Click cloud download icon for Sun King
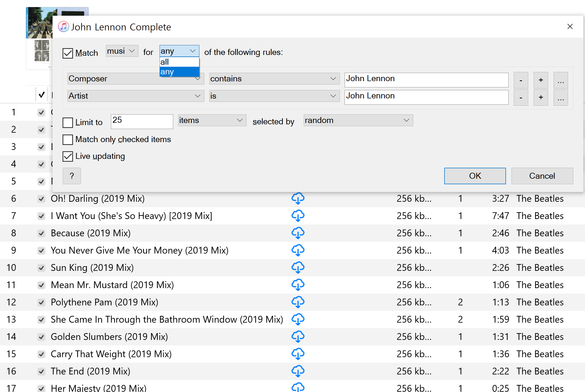585x392 pixels. pos(298,268)
